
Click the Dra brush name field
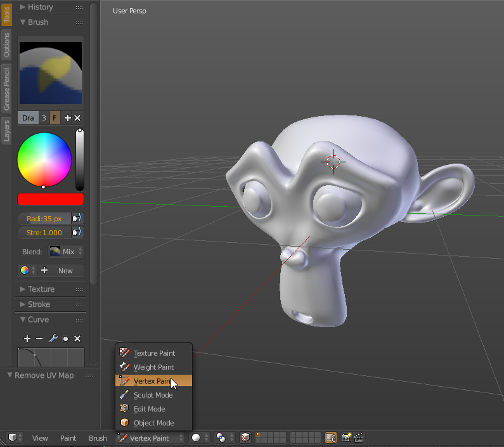(x=28, y=118)
